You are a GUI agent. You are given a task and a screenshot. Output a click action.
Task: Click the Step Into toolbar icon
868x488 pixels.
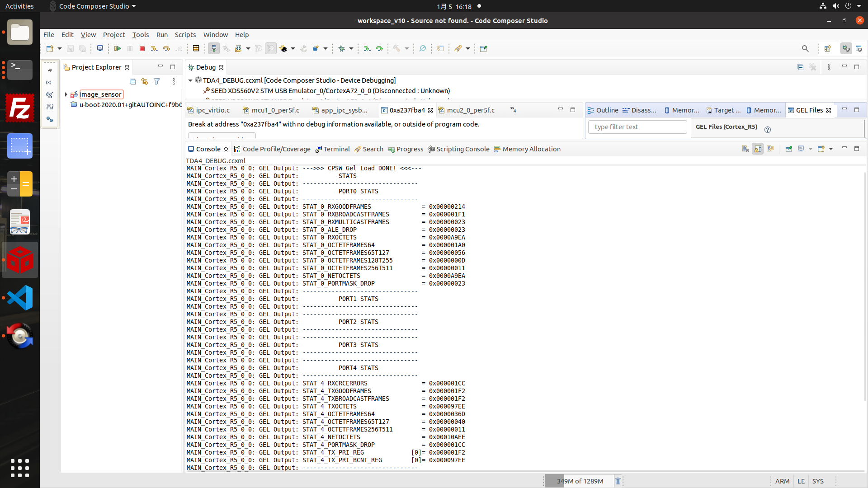click(154, 48)
